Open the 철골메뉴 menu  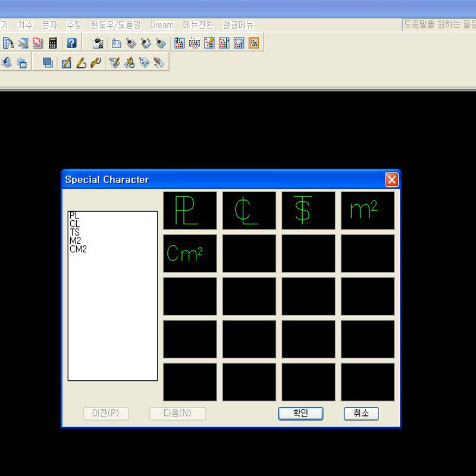[x=239, y=25]
